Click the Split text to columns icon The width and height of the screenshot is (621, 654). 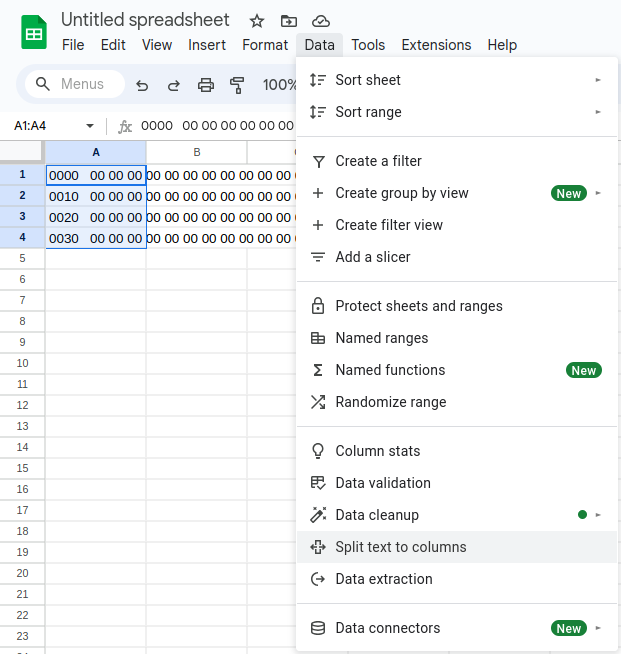coord(318,547)
